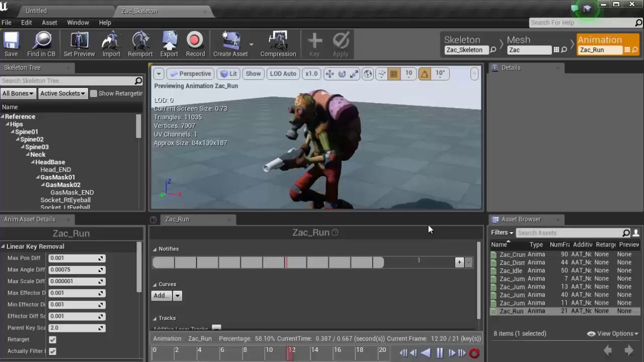This screenshot has width=644, height=362.
Task: Open the Compression tool
Action: (278, 44)
